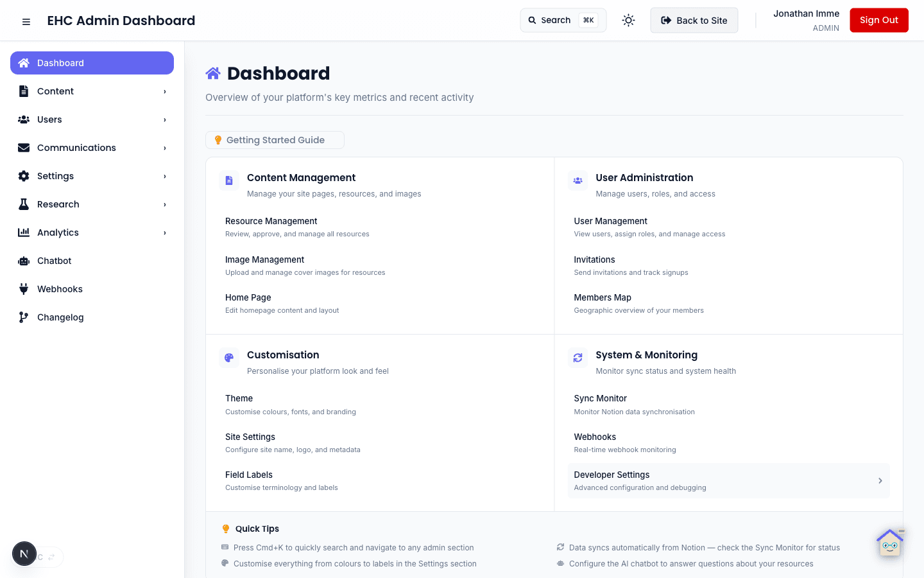Image resolution: width=924 pixels, height=578 pixels.
Task: Click the User Administration people icon
Action: tap(577, 180)
